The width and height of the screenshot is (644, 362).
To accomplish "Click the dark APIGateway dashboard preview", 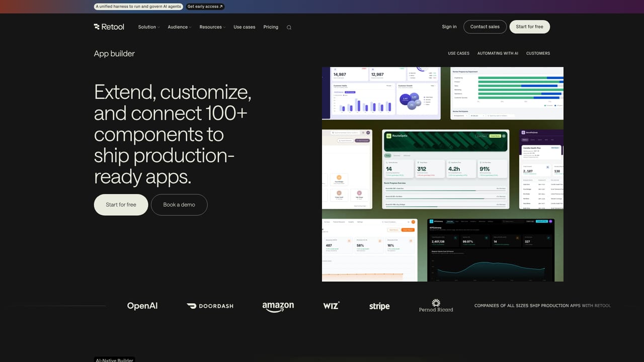I will [x=491, y=250].
